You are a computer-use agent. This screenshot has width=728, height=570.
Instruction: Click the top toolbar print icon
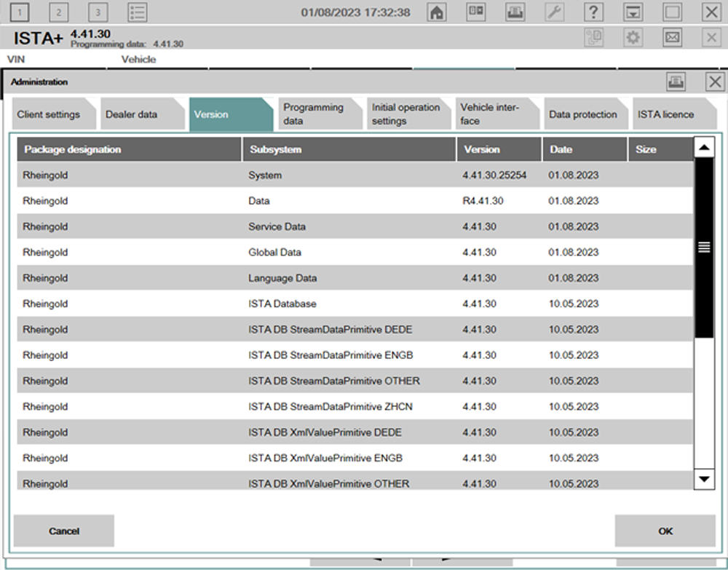click(515, 12)
